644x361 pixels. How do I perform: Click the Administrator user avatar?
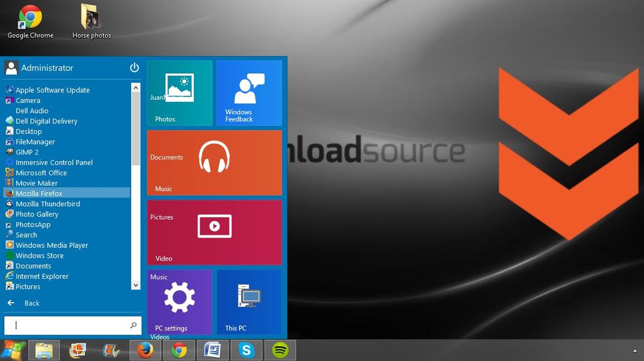tap(11, 68)
